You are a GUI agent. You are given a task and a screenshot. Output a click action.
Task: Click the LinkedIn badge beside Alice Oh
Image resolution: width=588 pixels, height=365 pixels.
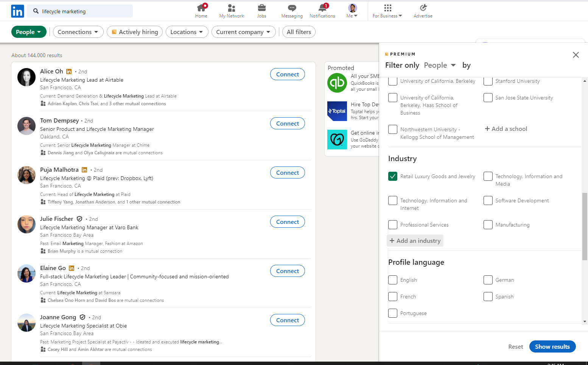69,71
